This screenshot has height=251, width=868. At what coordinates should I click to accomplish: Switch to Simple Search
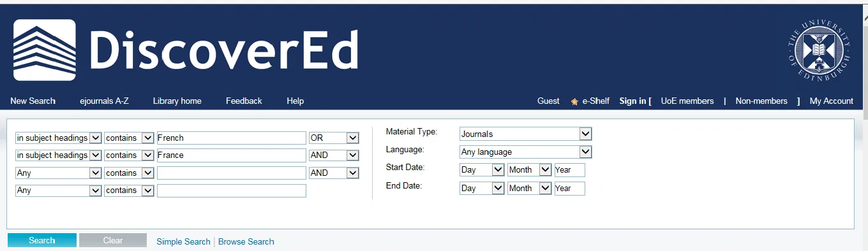(x=183, y=241)
